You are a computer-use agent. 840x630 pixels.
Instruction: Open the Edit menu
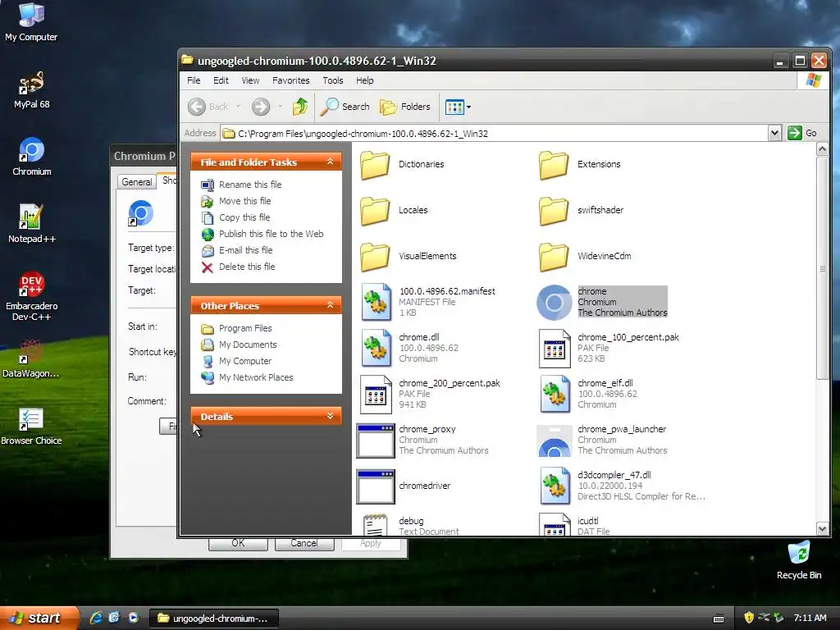pyautogui.click(x=221, y=80)
